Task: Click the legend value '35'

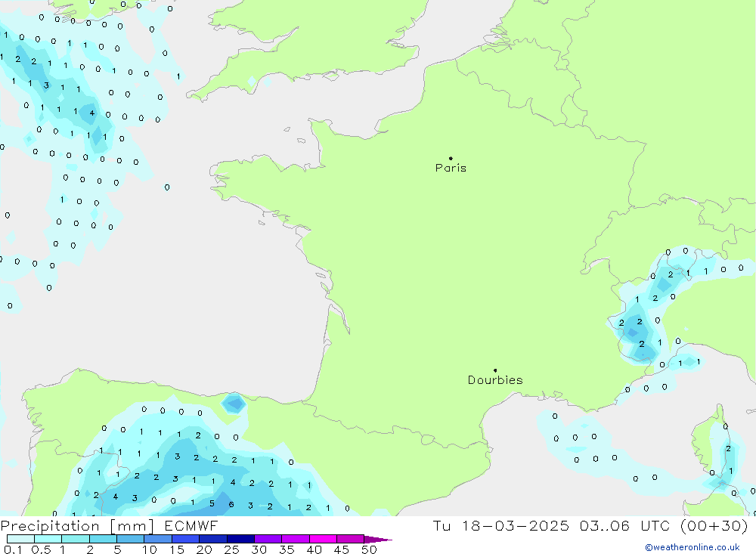Action: click(287, 549)
